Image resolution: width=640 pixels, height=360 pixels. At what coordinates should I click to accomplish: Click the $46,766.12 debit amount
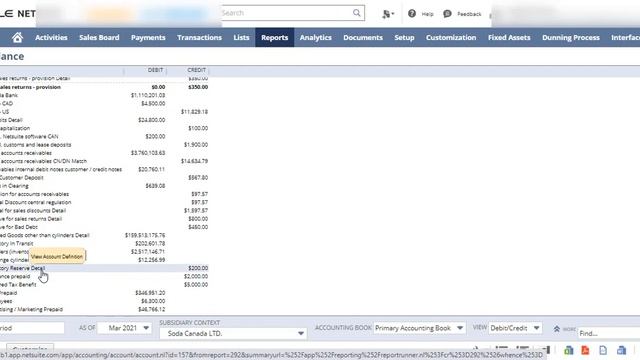pos(151,309)
